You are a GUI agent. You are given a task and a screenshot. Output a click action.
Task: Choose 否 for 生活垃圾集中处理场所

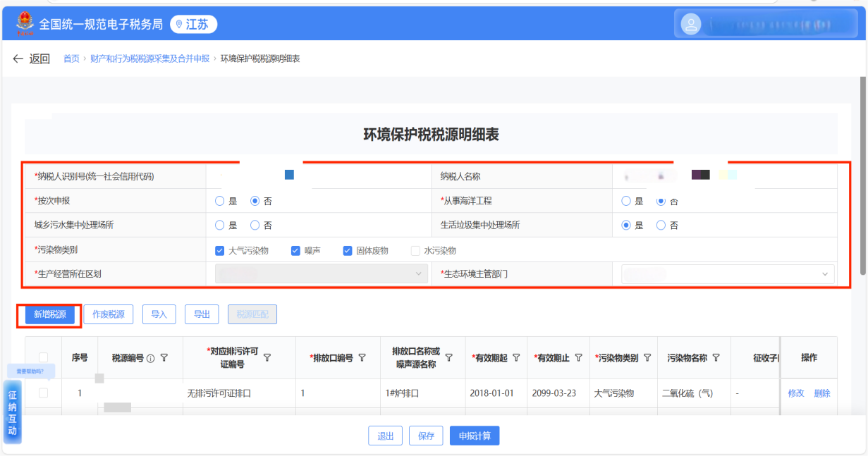[661, 226]
